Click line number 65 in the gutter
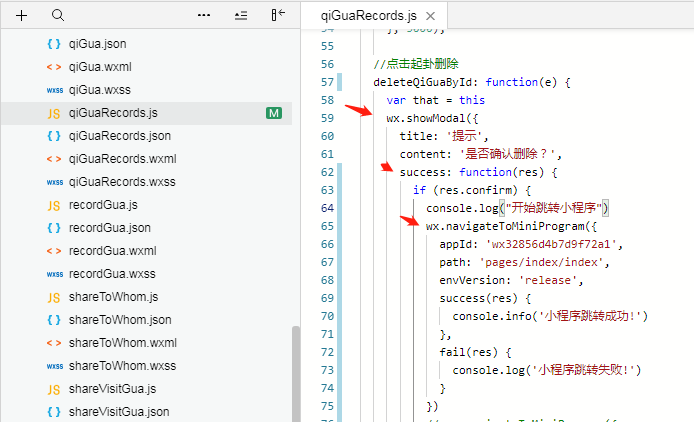The image size is (694, 422). (327, 227)
